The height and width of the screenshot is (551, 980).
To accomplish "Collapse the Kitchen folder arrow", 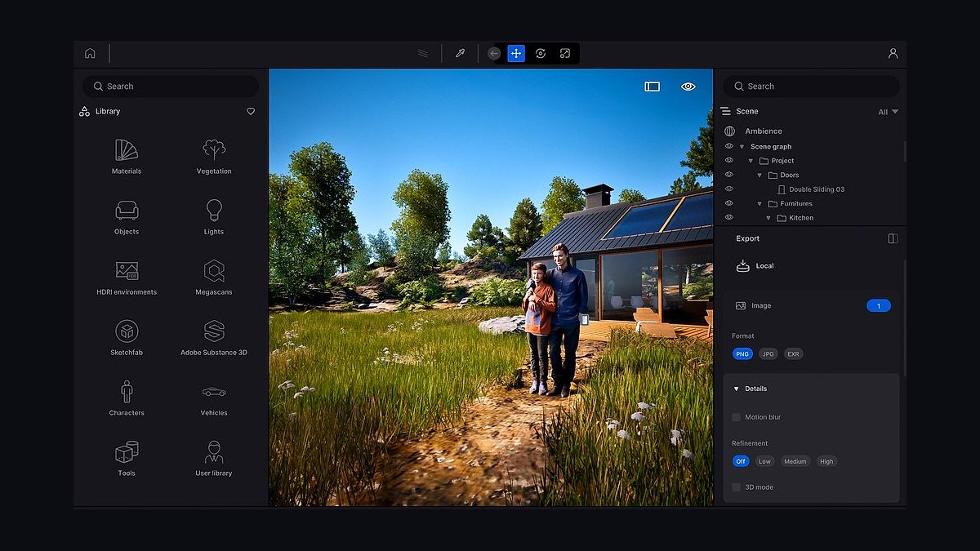I will (768, 218).
